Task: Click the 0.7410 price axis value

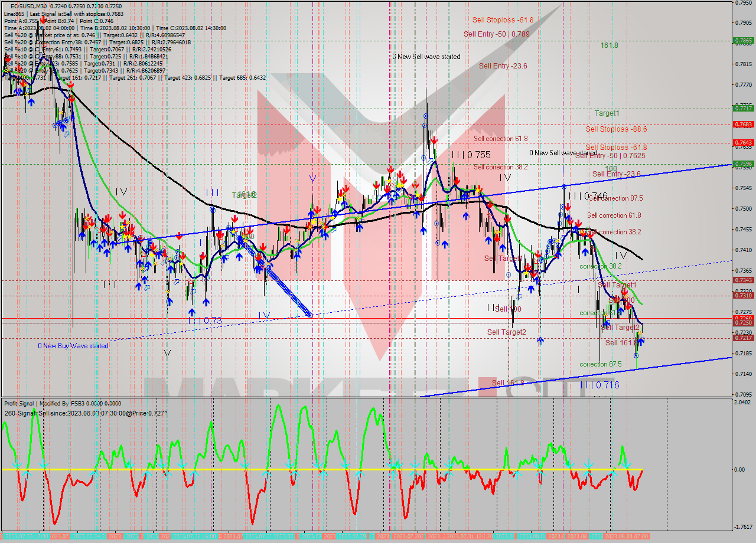Action: click(744, 250)
